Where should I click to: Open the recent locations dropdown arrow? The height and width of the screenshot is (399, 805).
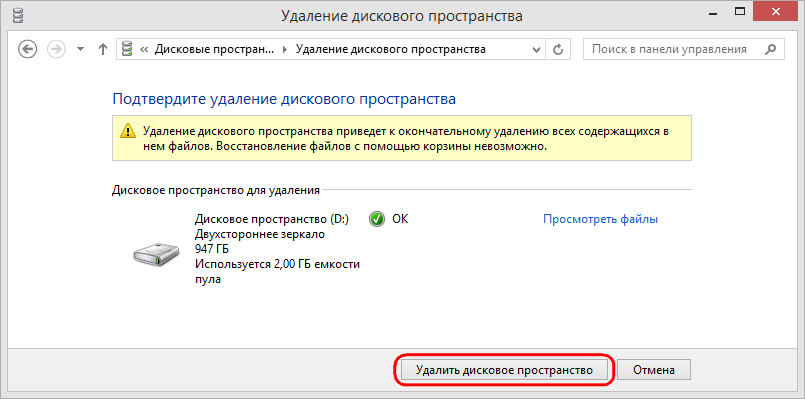80,50
